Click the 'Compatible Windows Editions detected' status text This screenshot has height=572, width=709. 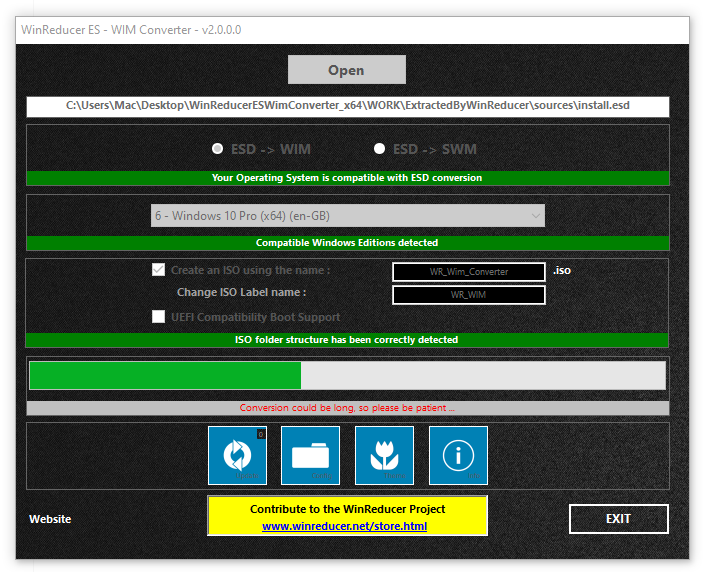coord(347,243)
